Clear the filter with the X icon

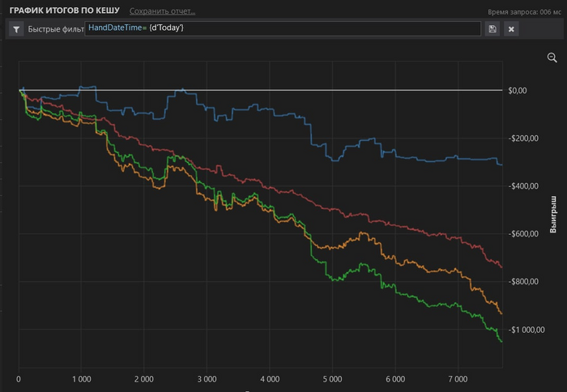511,29
